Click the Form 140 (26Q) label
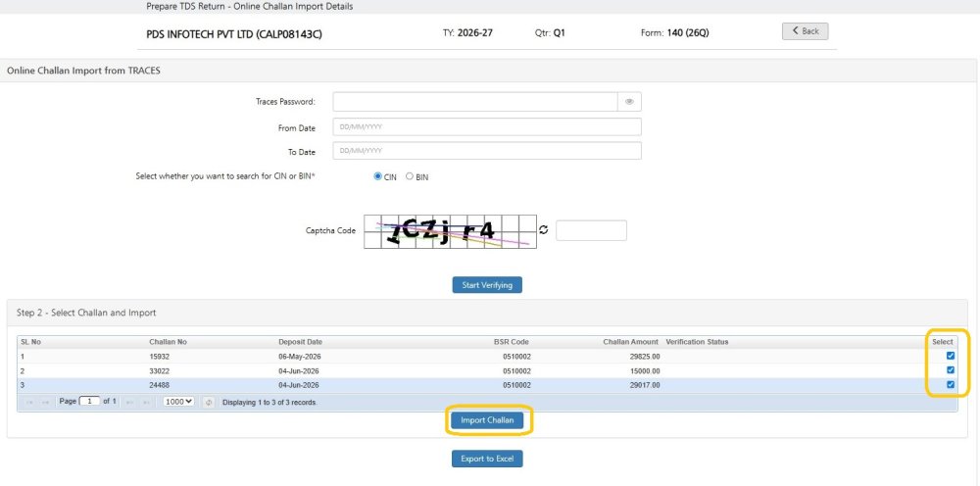 click(675, 33)
